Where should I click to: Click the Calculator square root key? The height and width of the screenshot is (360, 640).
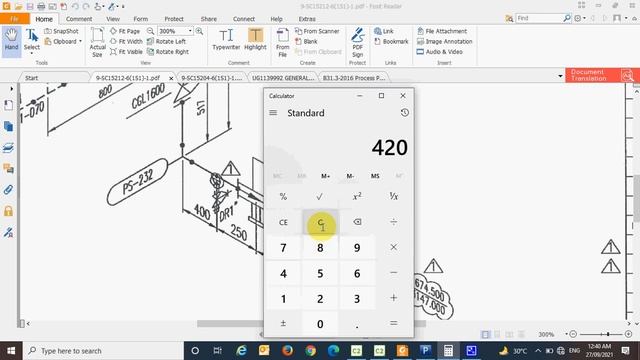click(320, 197)
